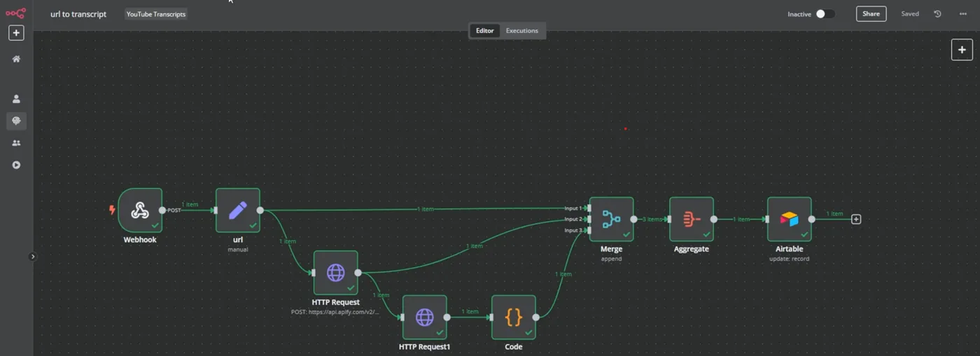
Task: Click the add new plus button in sidebar
Action: click(x=16, y=33)
